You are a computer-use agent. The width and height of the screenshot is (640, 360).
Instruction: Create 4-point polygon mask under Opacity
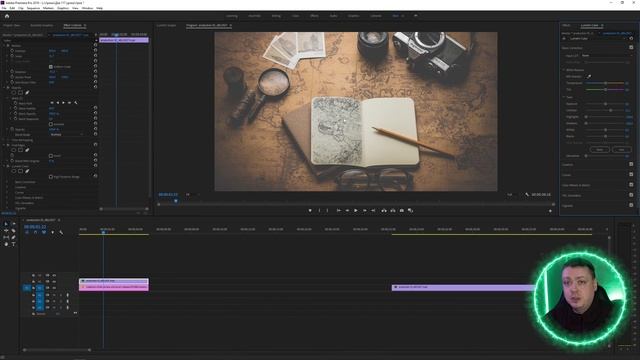click(20, 93)
